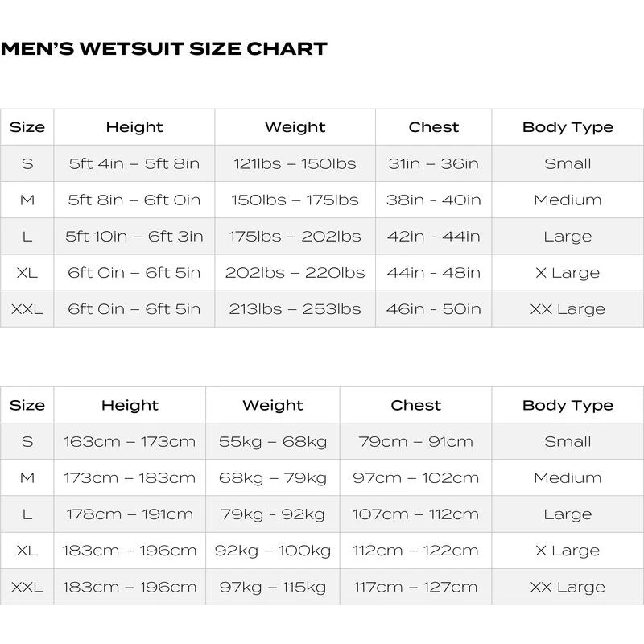The image size is (644, 644).
Task: Click the 178cm – 191cm height cell
Action: click(130, 514)
